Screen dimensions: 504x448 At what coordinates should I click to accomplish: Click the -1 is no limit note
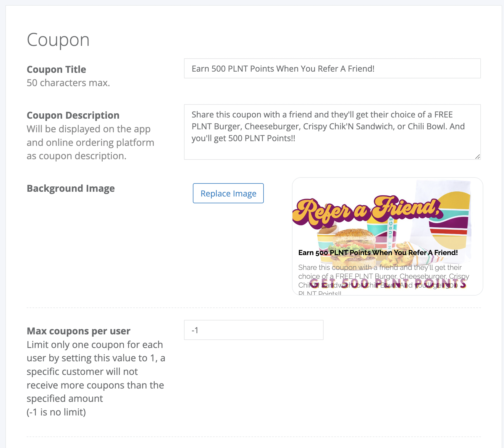coord(56,412)
